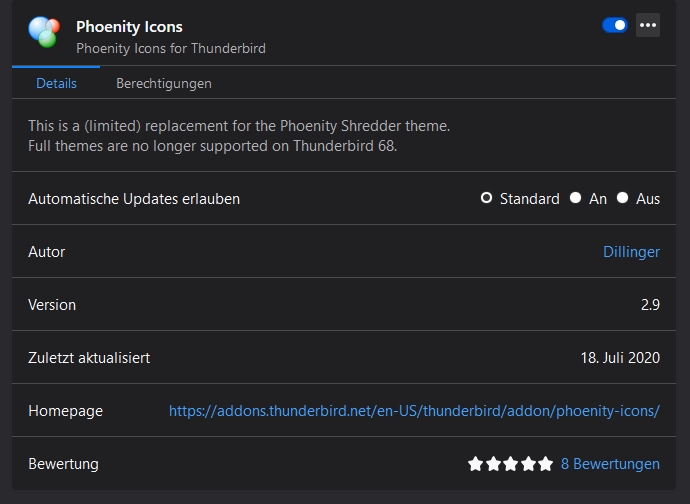Viewport: 690px width, 504px height.
Task: Click the Automatische Updates erlauben label
Action: (x=134, y=199)
